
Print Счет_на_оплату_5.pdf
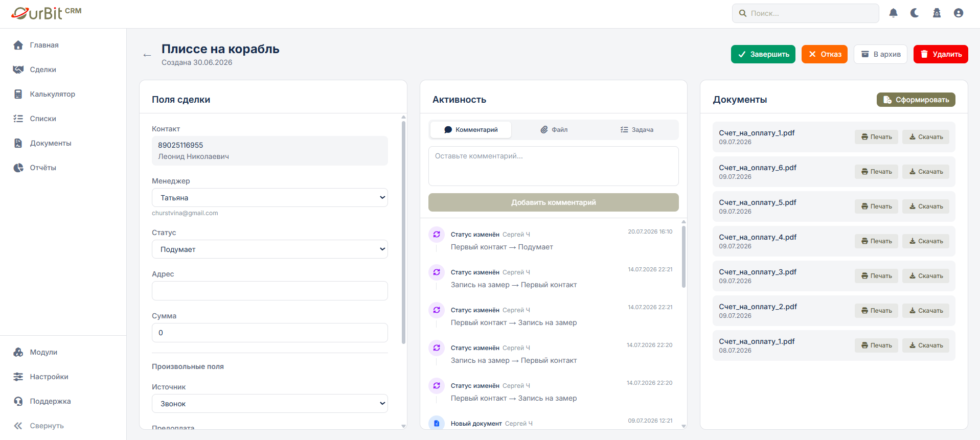coord(876,206)
